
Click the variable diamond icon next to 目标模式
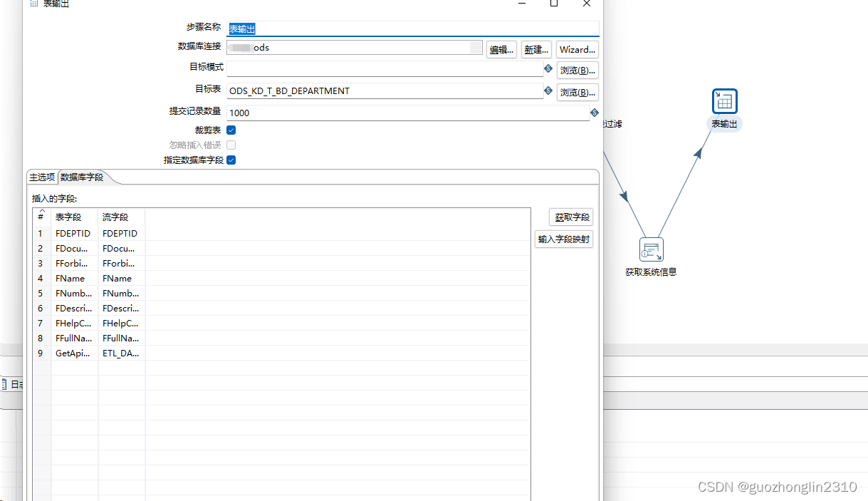click(547, 68)
